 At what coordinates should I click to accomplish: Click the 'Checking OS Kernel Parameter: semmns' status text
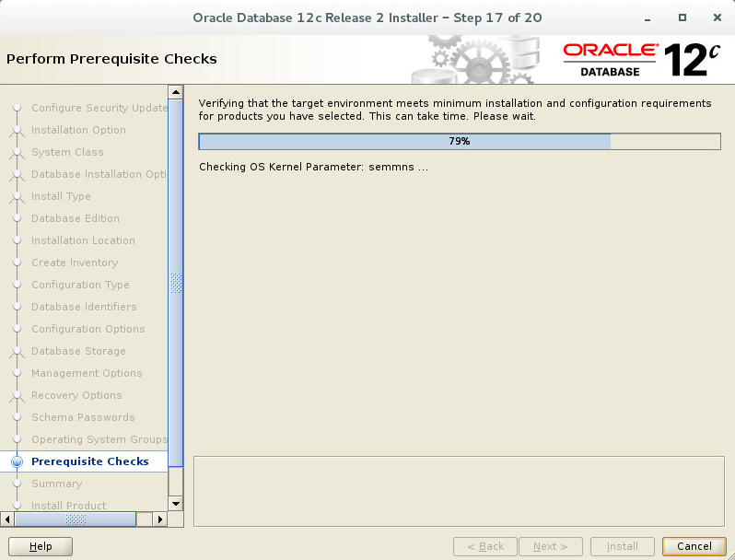point(313,167)
